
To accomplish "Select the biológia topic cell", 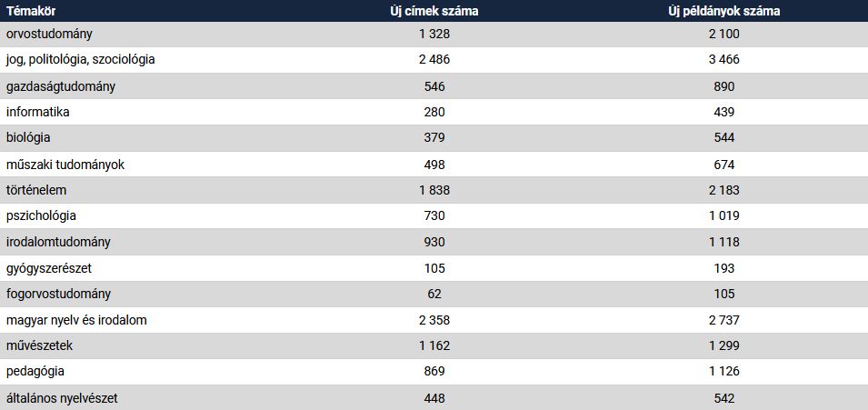I will tap(28, 137).
